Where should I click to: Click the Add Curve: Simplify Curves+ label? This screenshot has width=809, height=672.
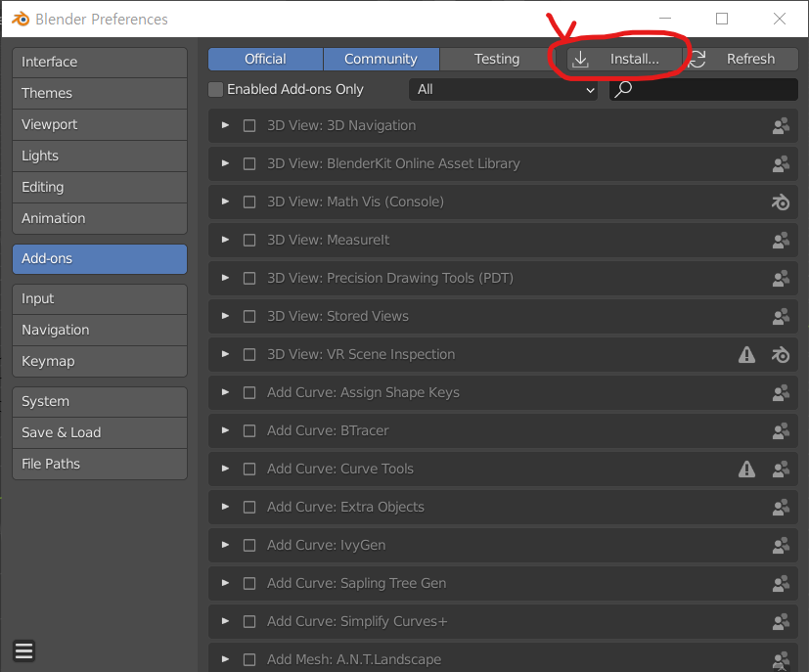(357, 621)
